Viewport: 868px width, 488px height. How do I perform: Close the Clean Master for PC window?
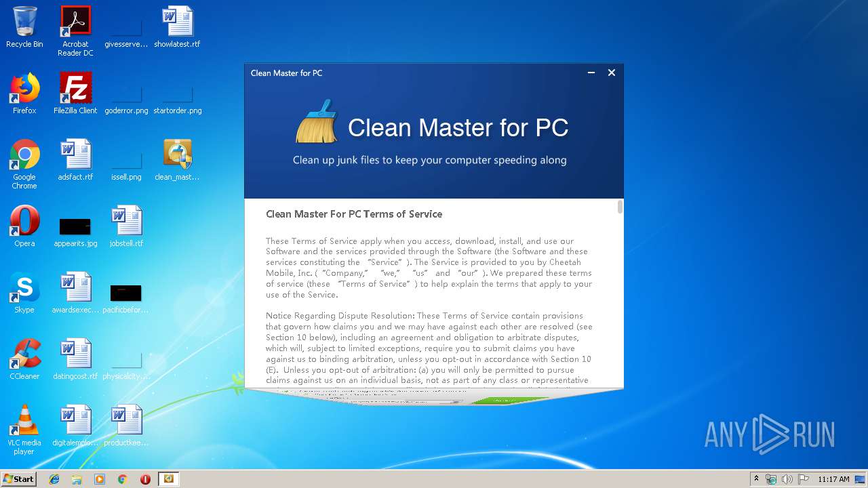(612, 73)
